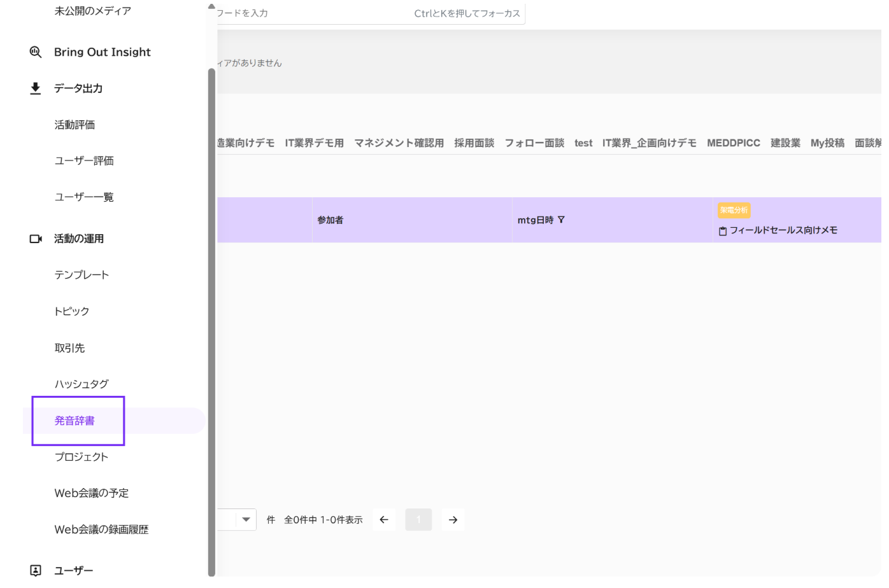This screenshot has width=889, height=588.
Task: Open Web会議の録画履歴 in the sidebar
Action: pos(101,529)
